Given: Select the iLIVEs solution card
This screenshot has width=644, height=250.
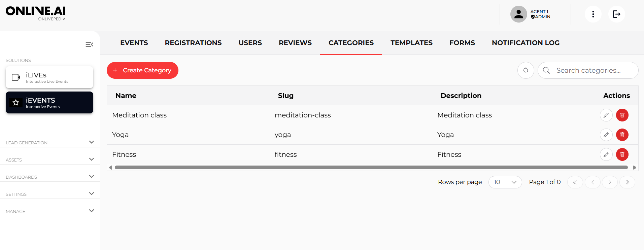Looking at the screenshot, I should 49,77.
